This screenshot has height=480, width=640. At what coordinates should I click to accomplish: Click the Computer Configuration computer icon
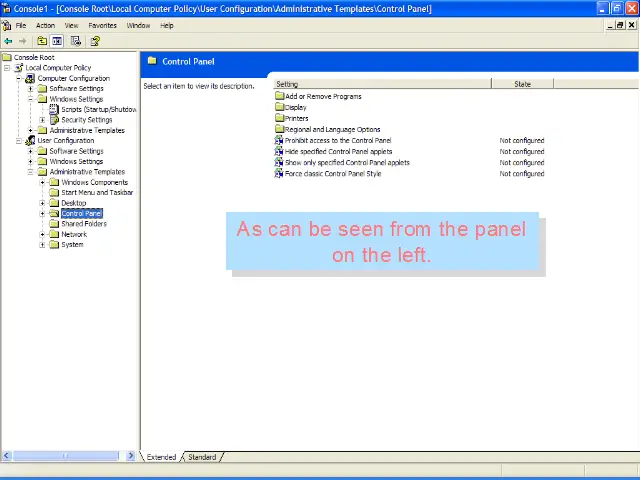pyautogui.click(x=30, y=78)
